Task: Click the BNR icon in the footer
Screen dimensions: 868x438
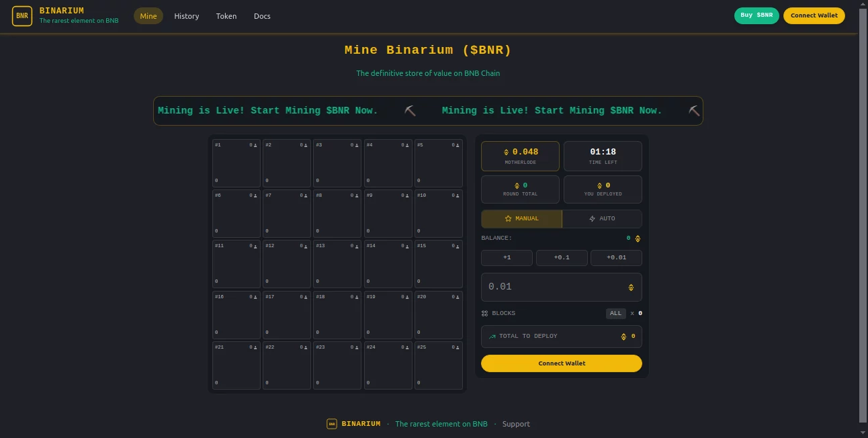Action: [331, 424]
